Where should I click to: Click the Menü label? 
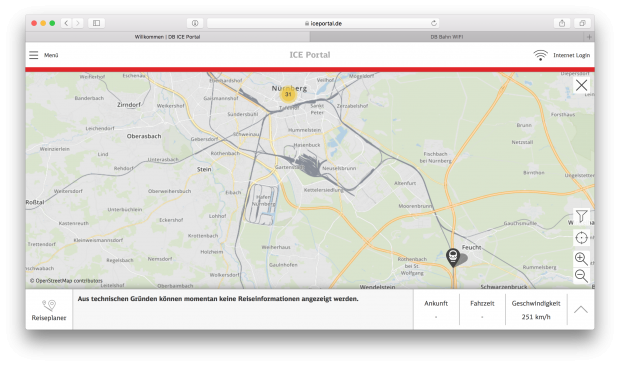51,55
